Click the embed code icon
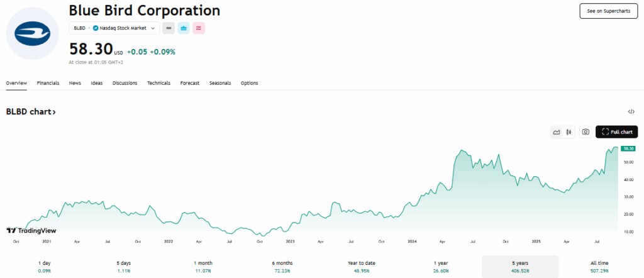The image size is (644, 278). [631, 112]
